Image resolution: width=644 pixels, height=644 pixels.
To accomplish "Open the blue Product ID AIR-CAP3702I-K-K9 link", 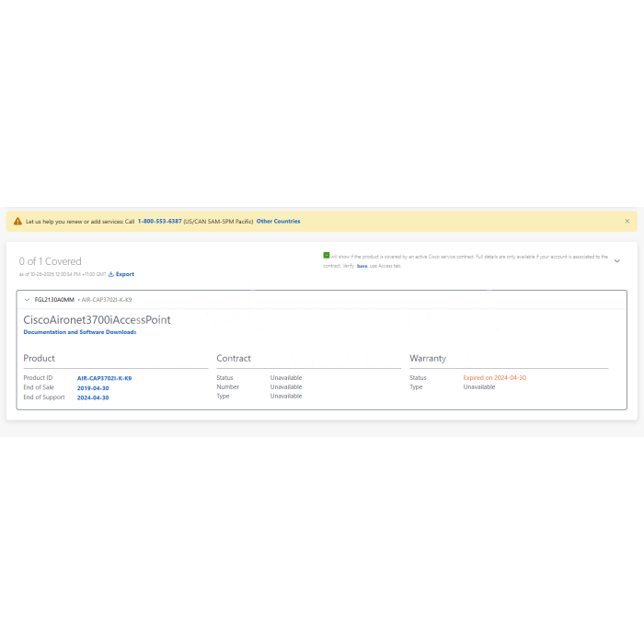I will 104,378.
